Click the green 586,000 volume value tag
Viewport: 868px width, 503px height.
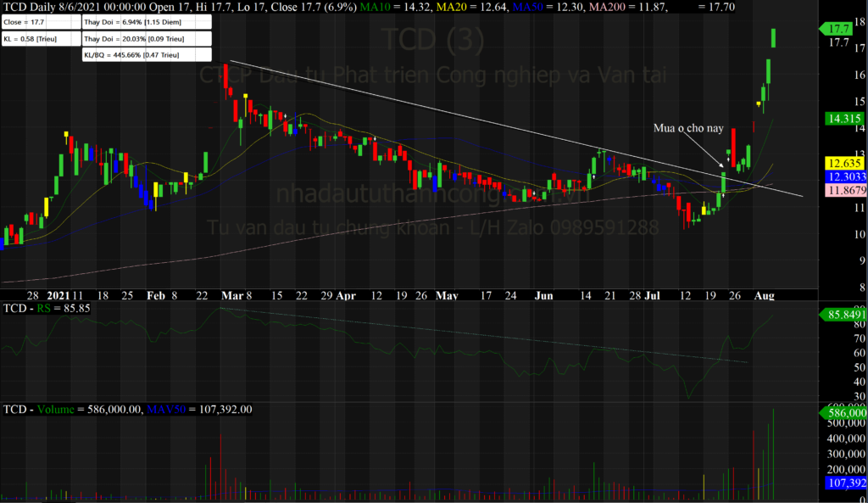843,412
